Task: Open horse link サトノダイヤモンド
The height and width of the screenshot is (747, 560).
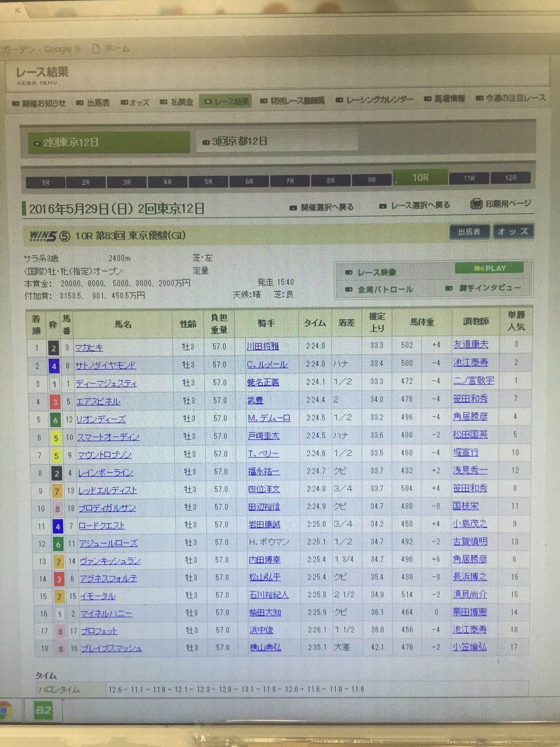Action: [x=106, y=365]
